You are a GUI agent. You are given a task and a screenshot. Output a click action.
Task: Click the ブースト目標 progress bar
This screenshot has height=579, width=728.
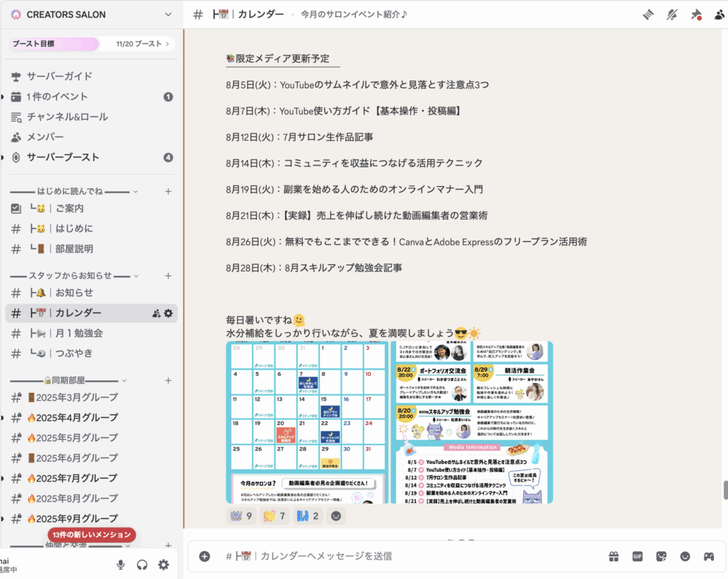(91, 44)
